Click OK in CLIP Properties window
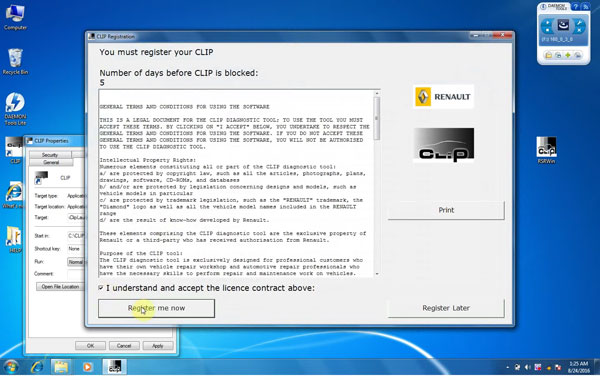Image resolution: width=600 pixels, height=380 pixels. point(90,346)
